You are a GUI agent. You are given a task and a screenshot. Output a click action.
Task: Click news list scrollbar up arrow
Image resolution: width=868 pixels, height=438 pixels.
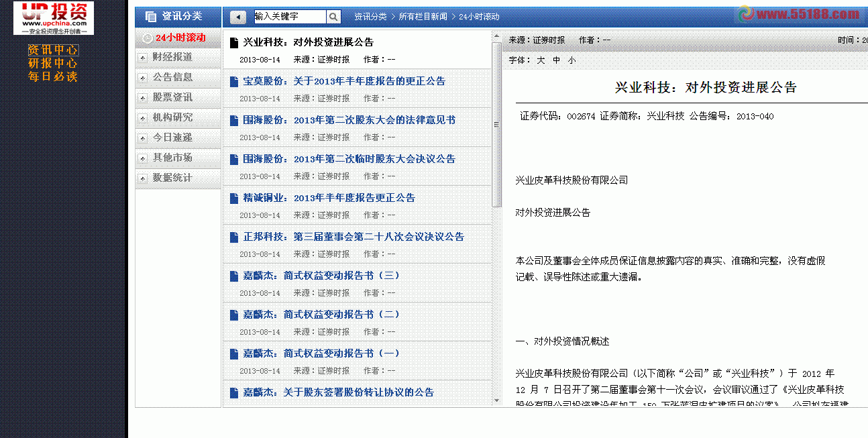point(496,36)
